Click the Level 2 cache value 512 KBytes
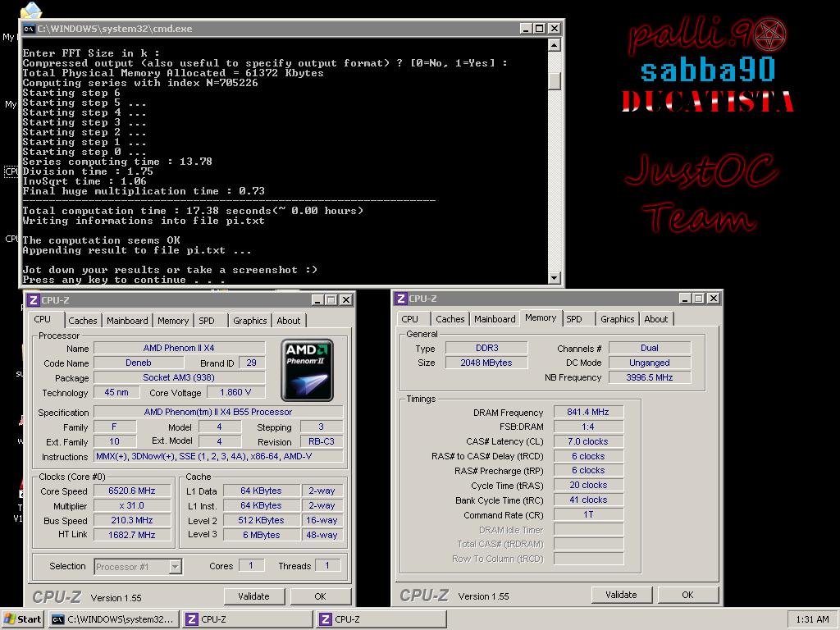 [x=262, y=520]
